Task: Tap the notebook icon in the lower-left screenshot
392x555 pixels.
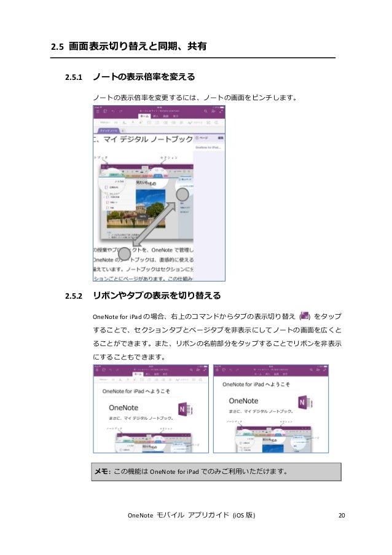Action: 104,369
